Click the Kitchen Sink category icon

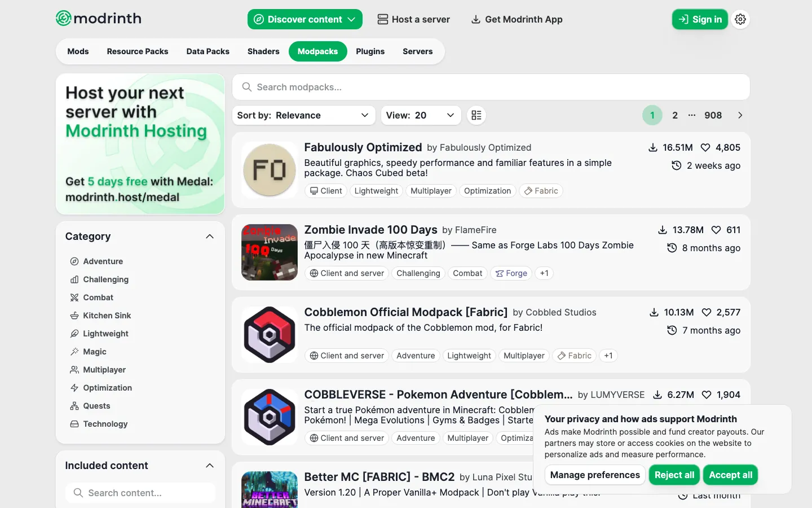[x=74, y=316]
